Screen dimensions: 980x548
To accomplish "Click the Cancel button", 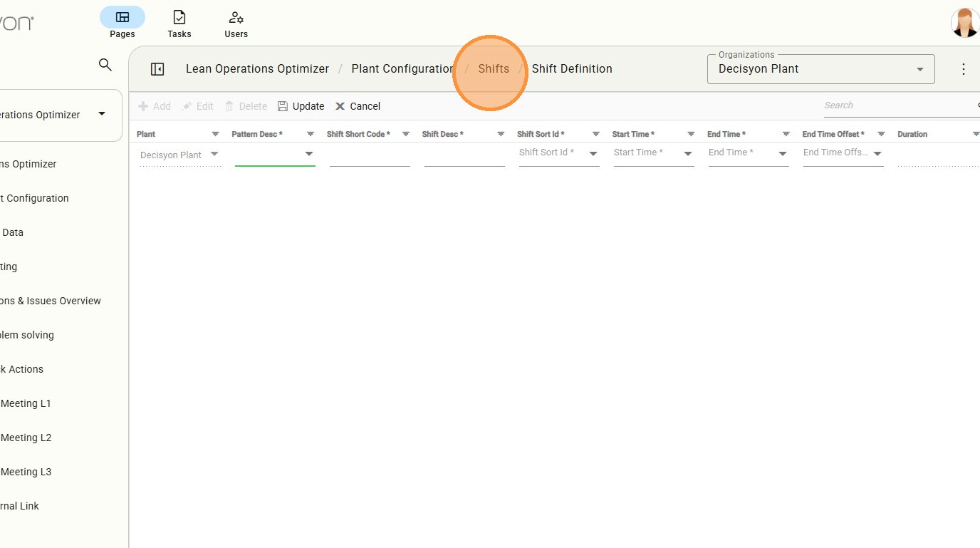I will (358, 106).
